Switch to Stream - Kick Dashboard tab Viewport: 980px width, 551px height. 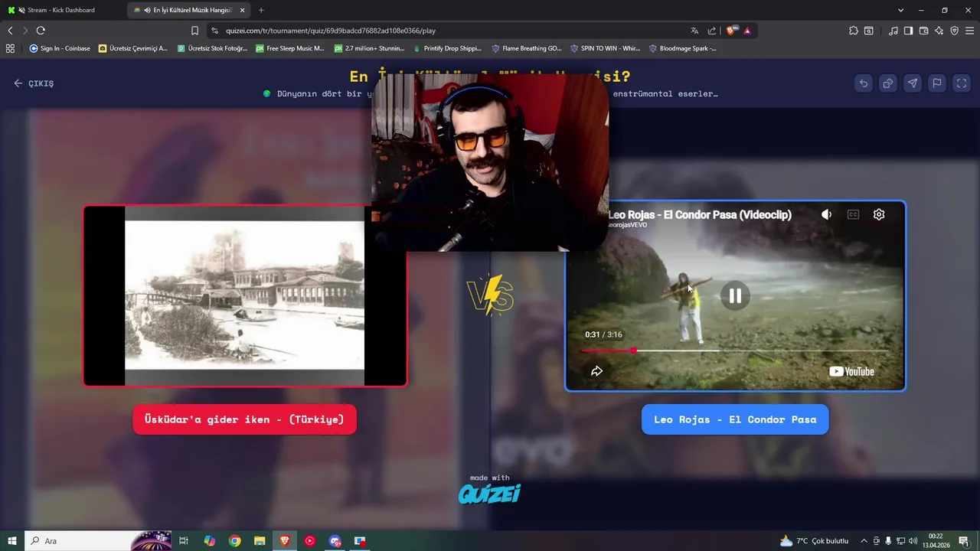(61, 10)
